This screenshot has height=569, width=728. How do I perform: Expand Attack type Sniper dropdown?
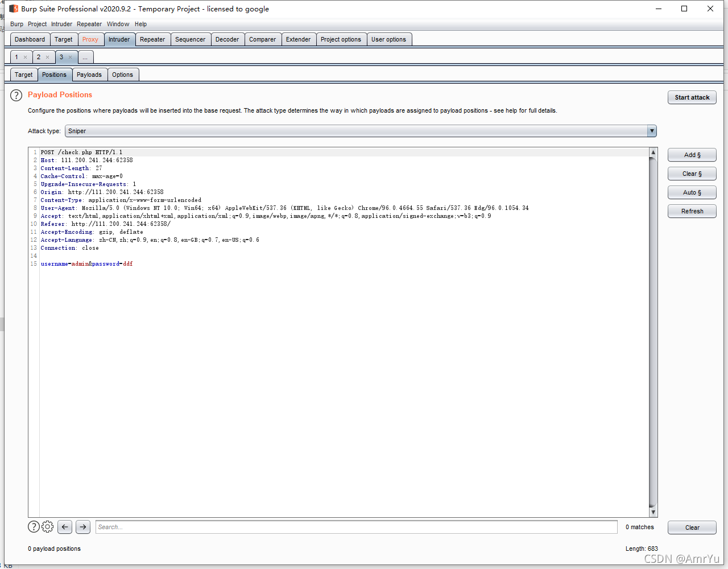(x=652, y=131)
